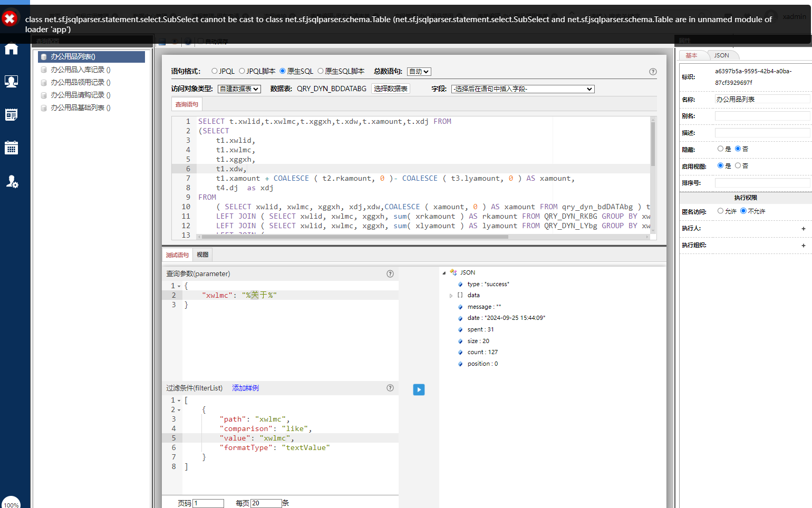Select the JPQL radio button

215,71
